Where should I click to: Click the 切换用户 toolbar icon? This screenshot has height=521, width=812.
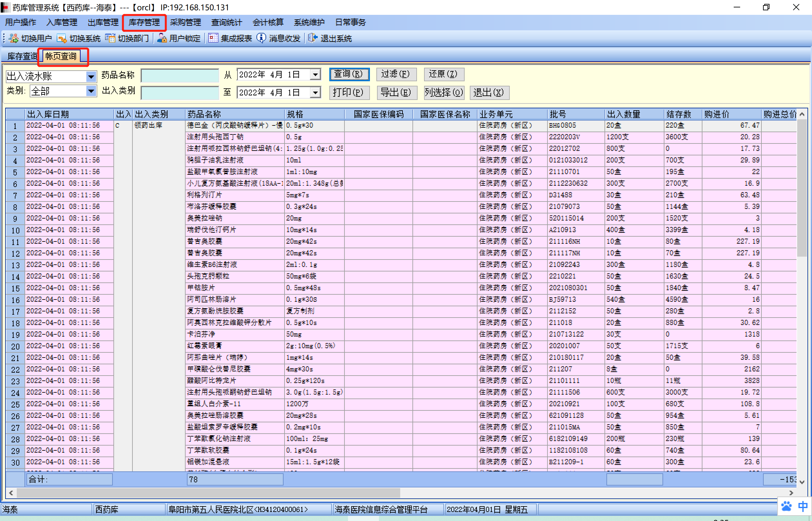[14, 38]
